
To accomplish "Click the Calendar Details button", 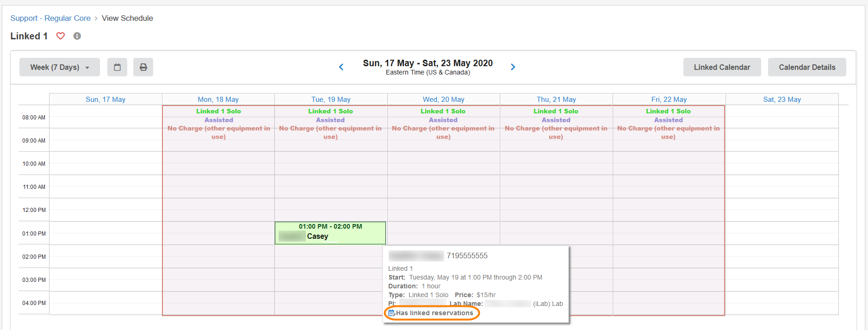I will click(x=806, y=67).
